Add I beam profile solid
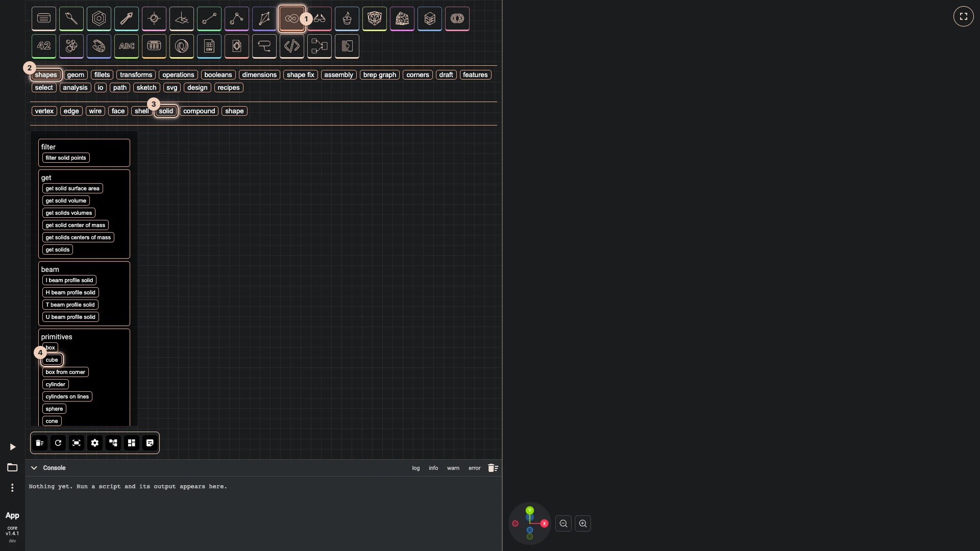 point(69,281)
